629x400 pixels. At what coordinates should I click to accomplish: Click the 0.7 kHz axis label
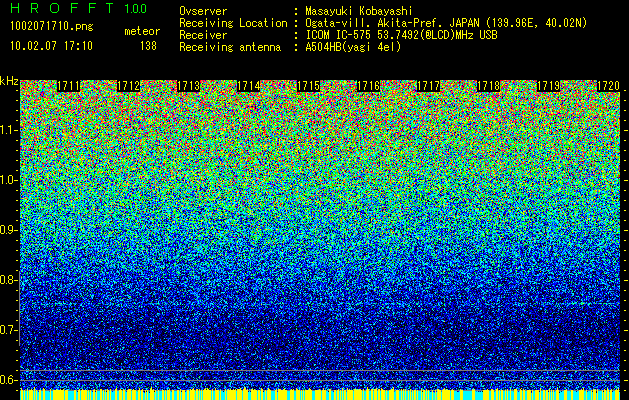[x=8, y=330]
